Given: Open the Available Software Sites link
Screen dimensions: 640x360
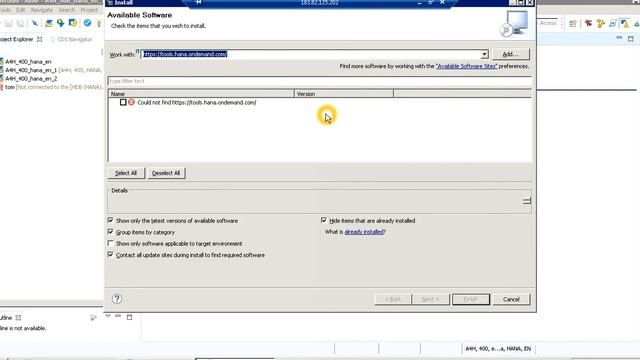Looking at the screenshot, I should coord(467,66).
